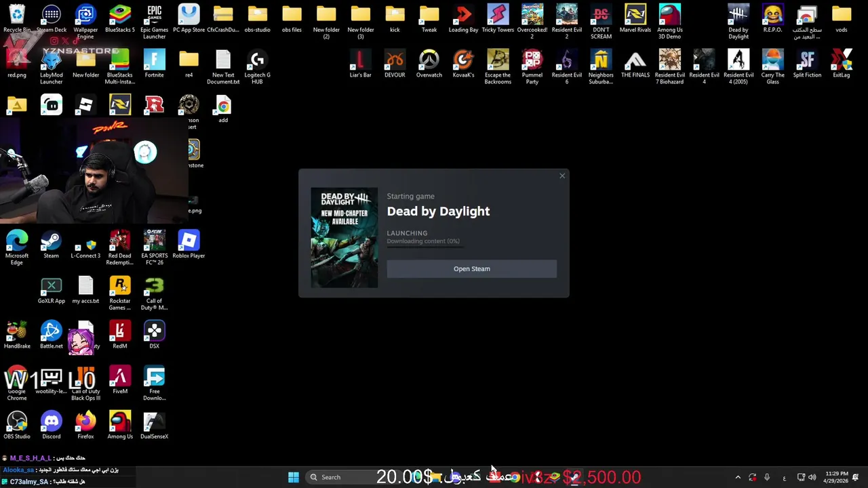The height and width of the screenshot is (488, 868).
Task: Open Dead by Daylight desktop shortcut
Action: point(738,21)
